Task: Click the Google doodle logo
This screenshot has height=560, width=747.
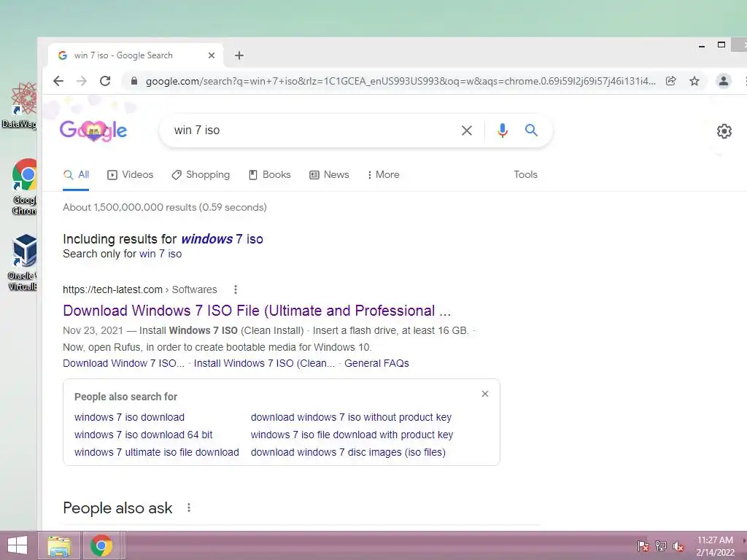Action: [93, 130]
